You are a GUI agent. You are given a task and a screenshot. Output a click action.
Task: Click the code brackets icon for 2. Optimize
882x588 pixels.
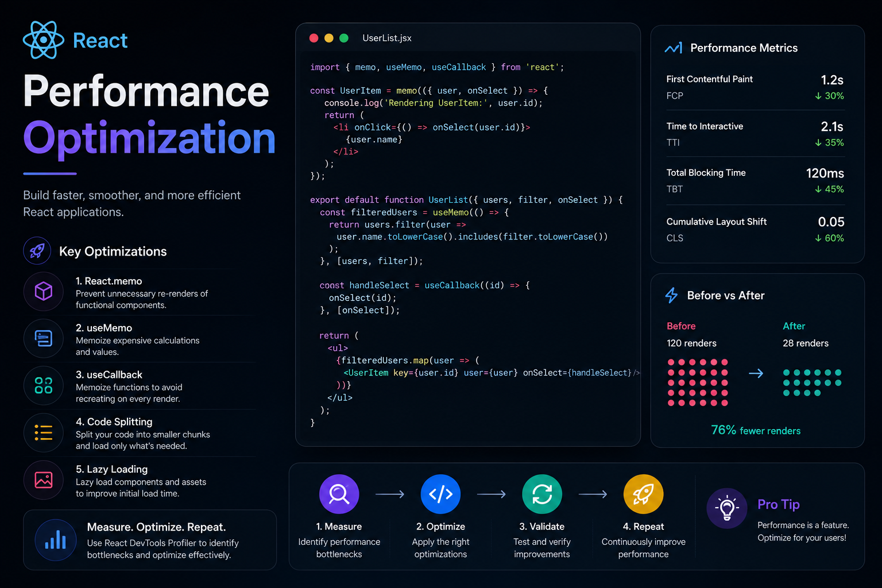click(x=440, y=494)
